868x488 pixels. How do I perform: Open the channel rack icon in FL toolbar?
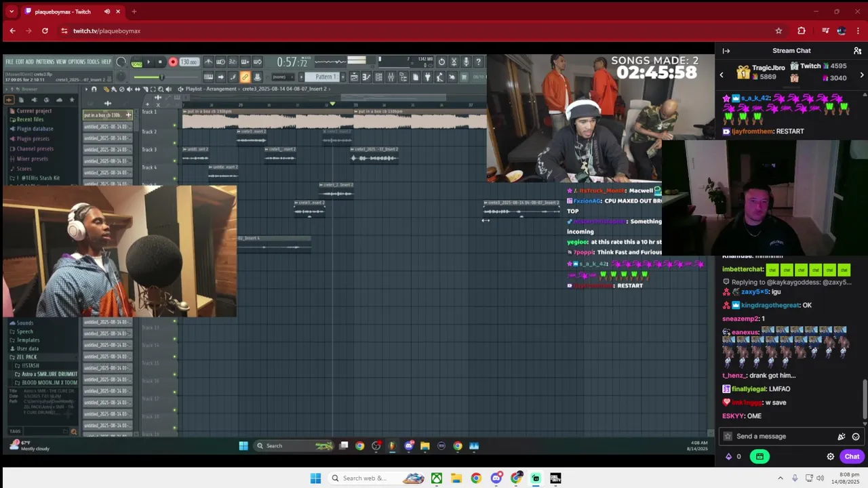[x=378, y=77]
